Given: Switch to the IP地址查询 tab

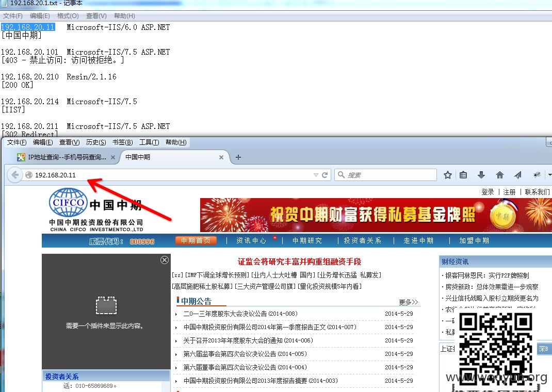Looking at the screenshot, I should tap(66, 157).
